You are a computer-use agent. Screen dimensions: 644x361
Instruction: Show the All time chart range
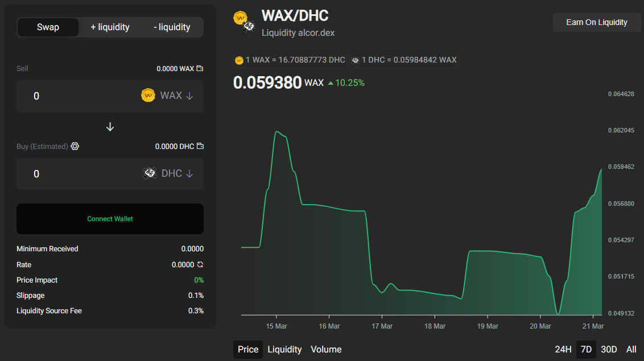pos(631,349)
